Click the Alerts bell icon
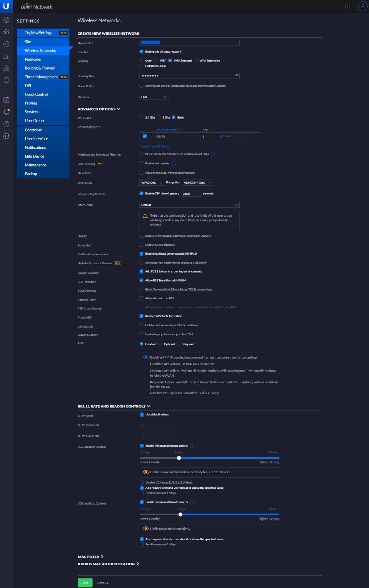 click(x=6, y=112)
